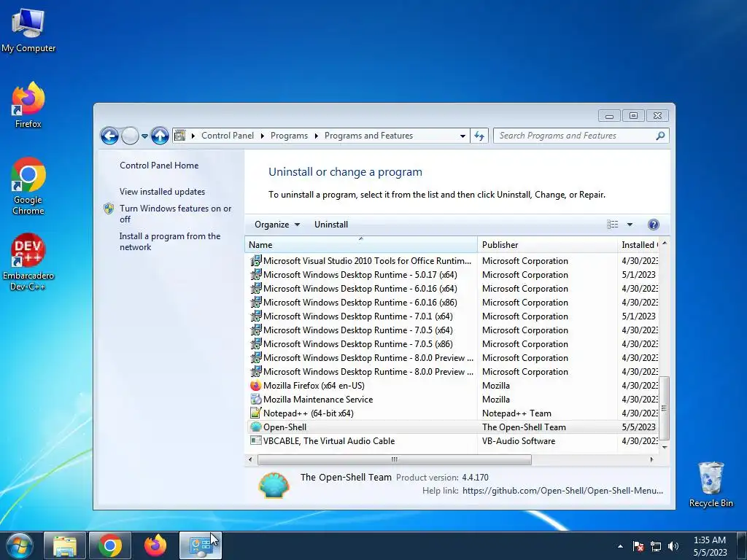The height and width of the screenshot is (560, 747).
Task: Click the Notepad++ program icon in list
Action: (256, 413)
